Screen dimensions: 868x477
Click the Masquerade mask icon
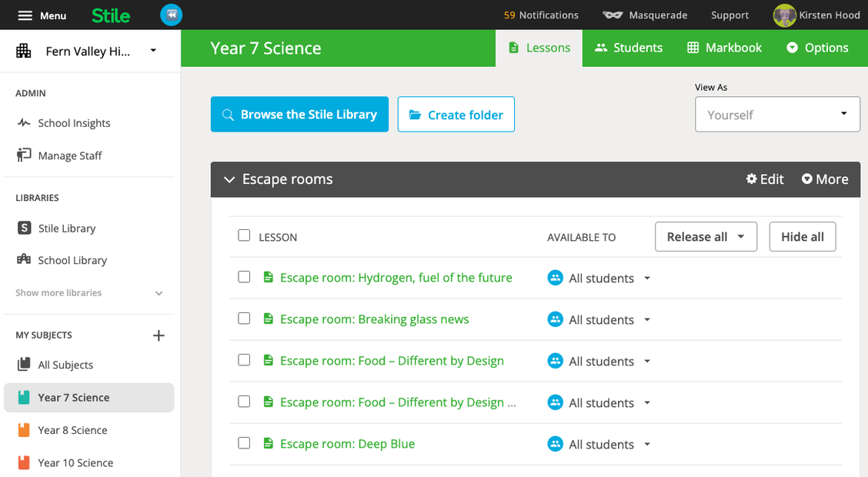tap(613, 15)
